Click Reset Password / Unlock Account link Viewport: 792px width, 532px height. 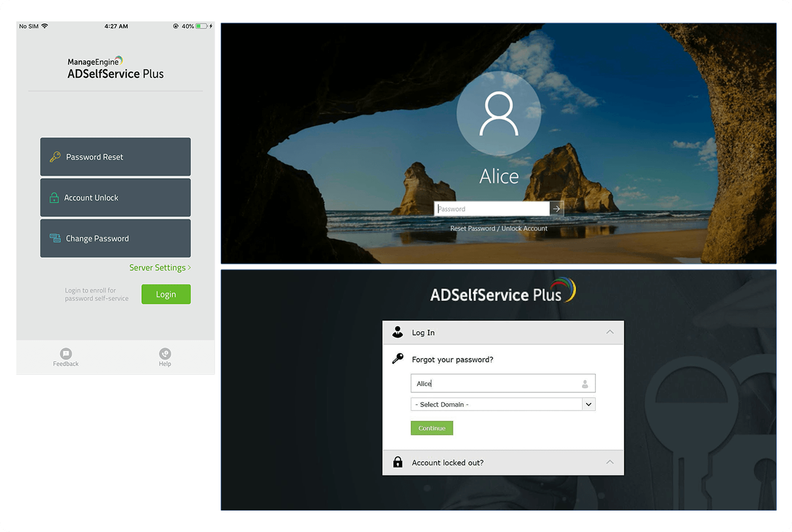tap(498, 228)
